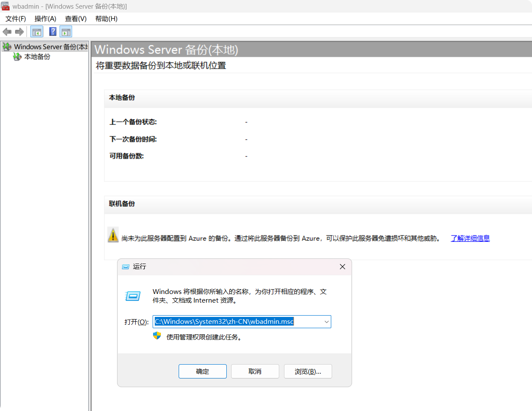Confirm with the 确定 button
532x411 pixels.
[202, 371]
